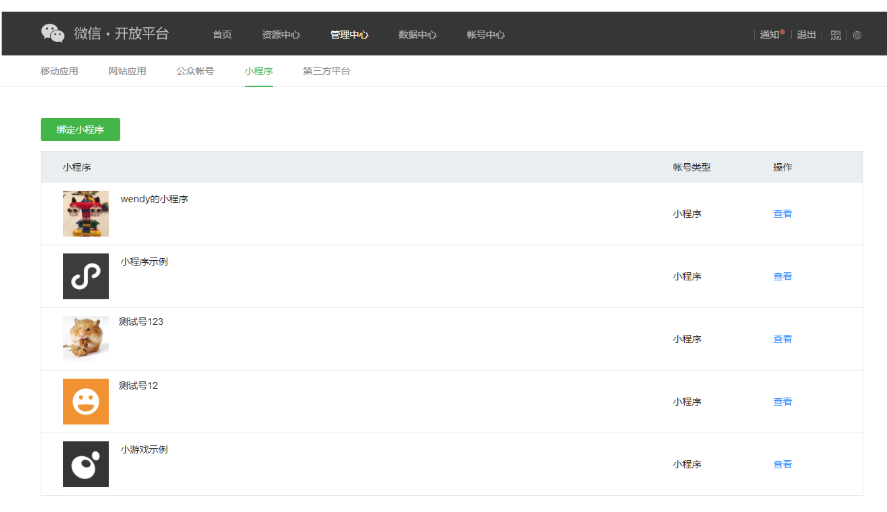Image resolution: width=887 pixels, height=512 pixels.
Task: Click the round icon at header's far right
Action: (x=857, y=35)
